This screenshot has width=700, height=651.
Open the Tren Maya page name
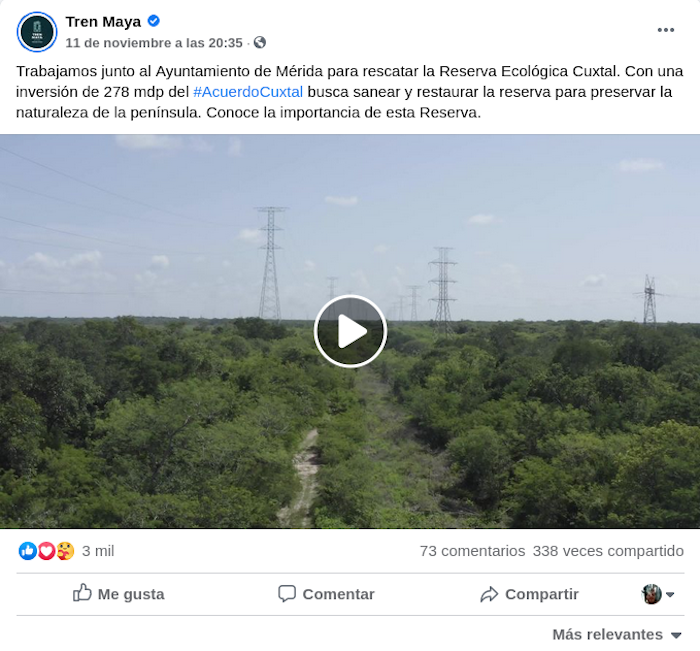point(103,21)
